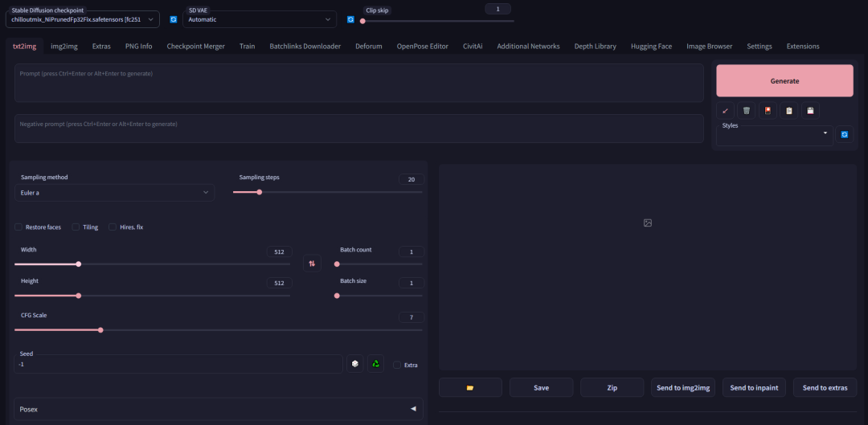The height and width of the screenshot is (425, 868).
Task: Clear the prompt with the trash can icon
Action: coord(747,110)
